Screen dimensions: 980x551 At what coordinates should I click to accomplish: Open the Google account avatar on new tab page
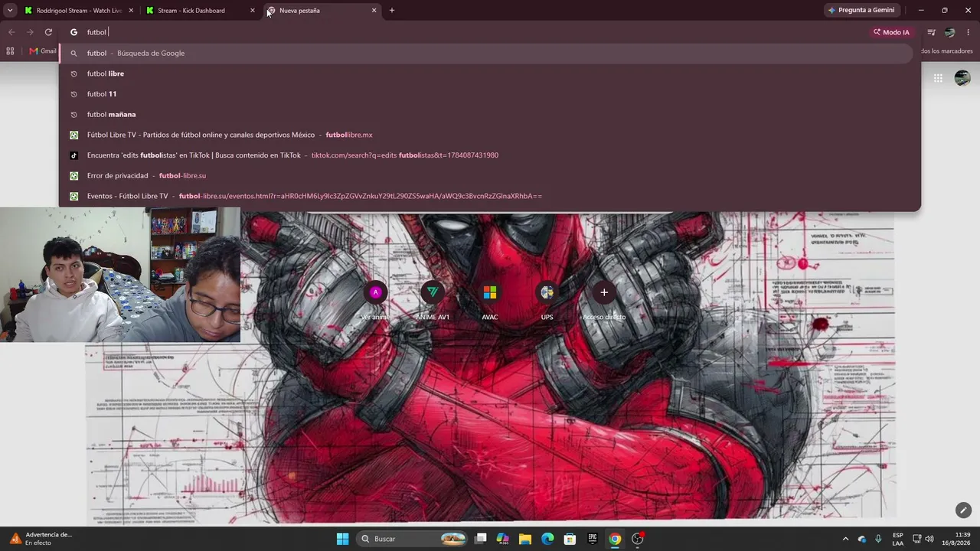[962, 78]
